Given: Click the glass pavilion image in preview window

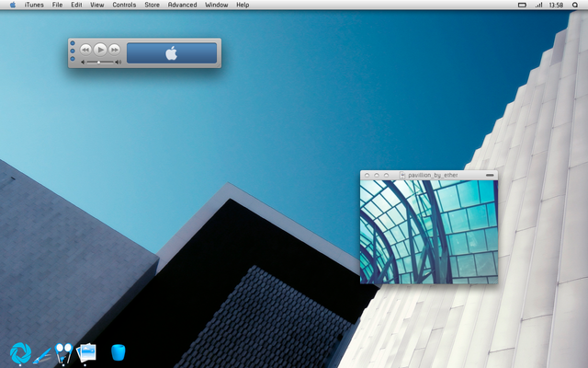Looking at the screenshot, I should (429, 232).
